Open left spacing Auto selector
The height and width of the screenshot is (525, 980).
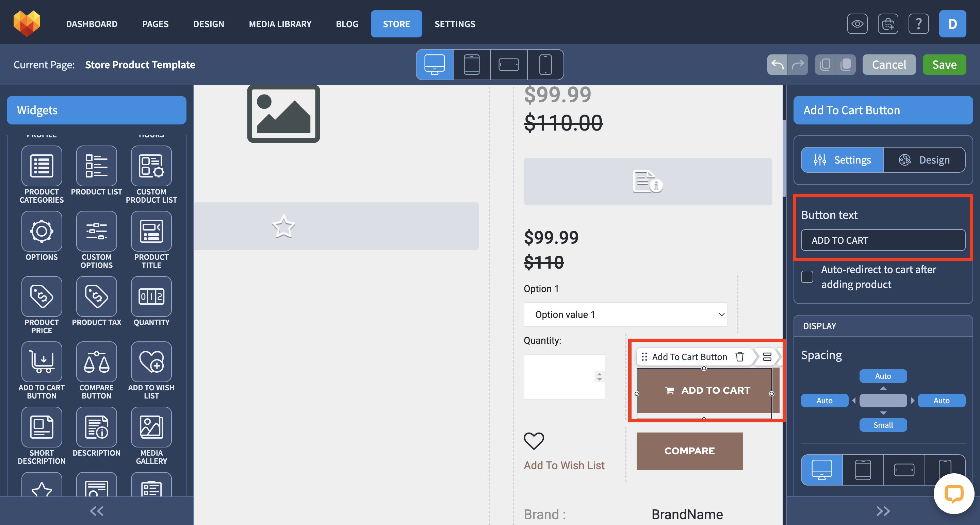coord(824,401)
